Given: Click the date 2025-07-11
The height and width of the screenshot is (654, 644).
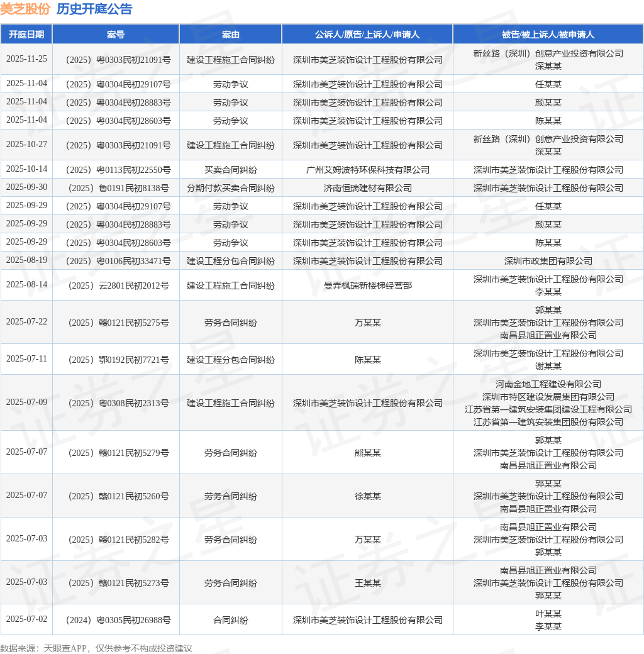Looking at the screenshot, I should (x=26, y=358).
